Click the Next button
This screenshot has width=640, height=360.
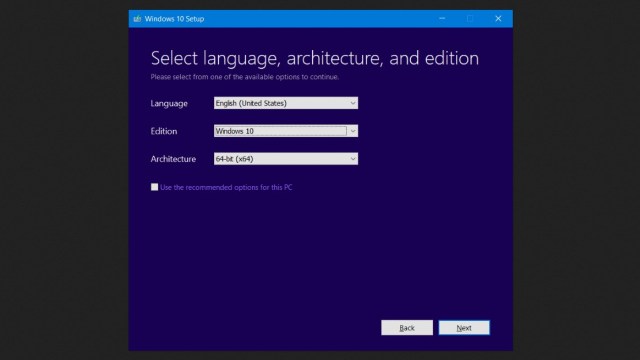[464, 328]
